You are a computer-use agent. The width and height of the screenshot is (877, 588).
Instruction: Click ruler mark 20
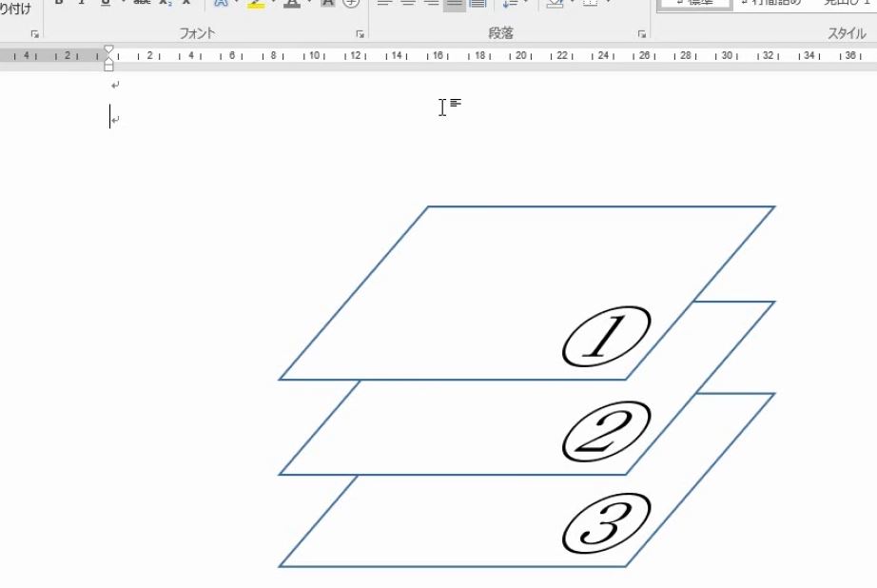coord(520,55)
